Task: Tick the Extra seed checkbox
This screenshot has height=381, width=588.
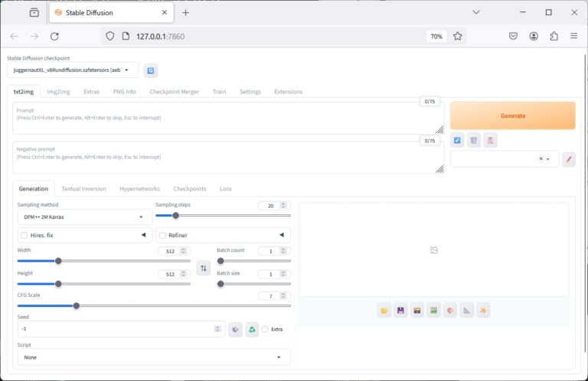Action: (x=265, y=329)
